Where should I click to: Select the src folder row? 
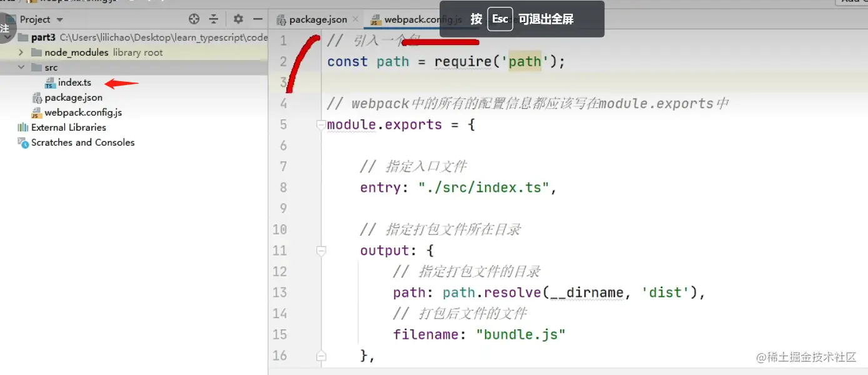(x=134, y=67)
